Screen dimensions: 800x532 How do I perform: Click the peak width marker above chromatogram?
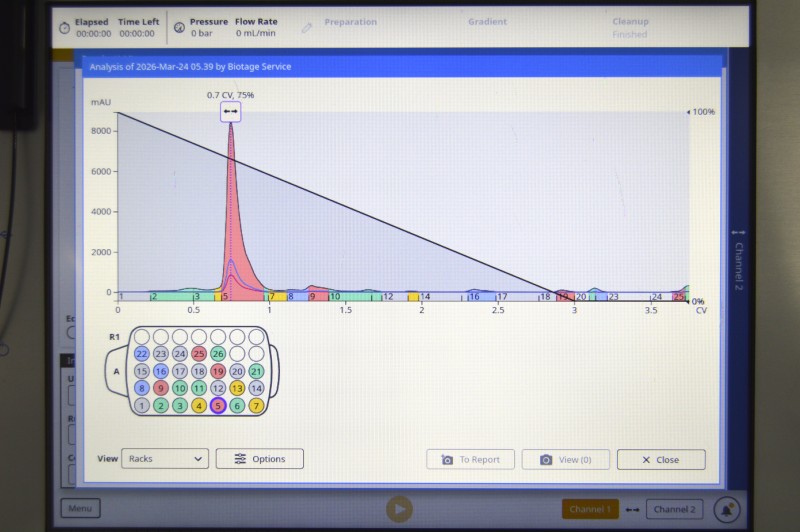pyautogui.click(x=231, y=112)
